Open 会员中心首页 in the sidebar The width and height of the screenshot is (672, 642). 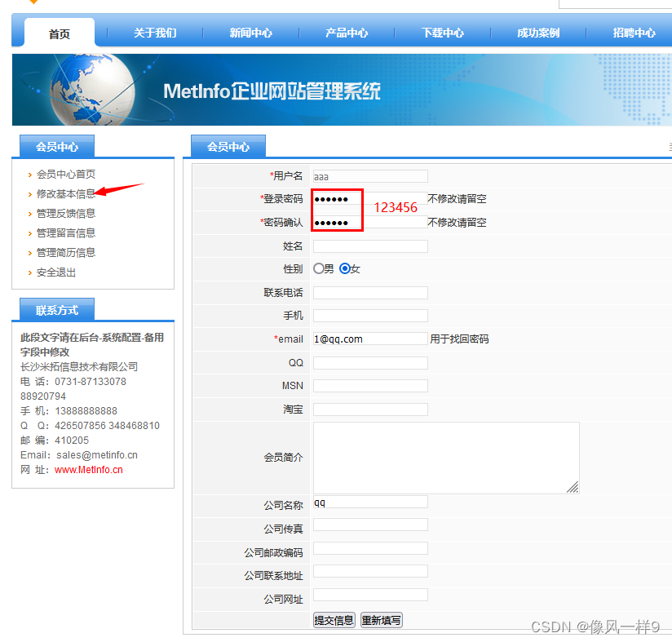pyautogui.click(x=66, y=174)
